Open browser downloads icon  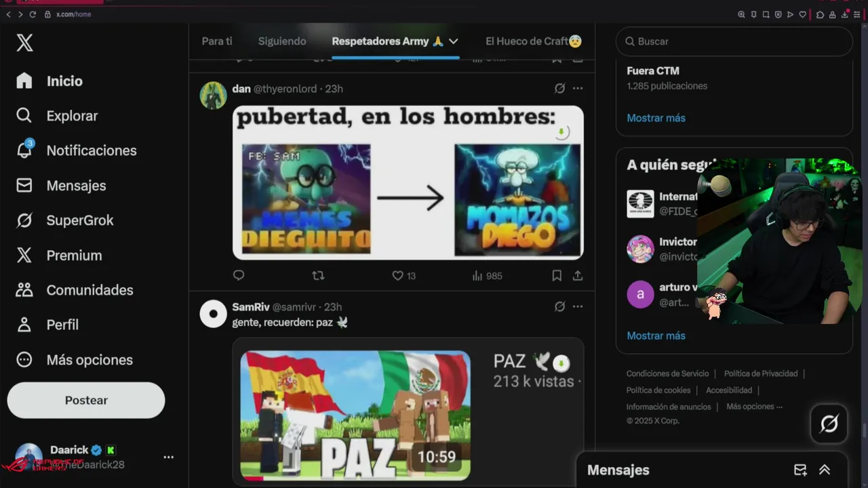(x=845, y=14)
